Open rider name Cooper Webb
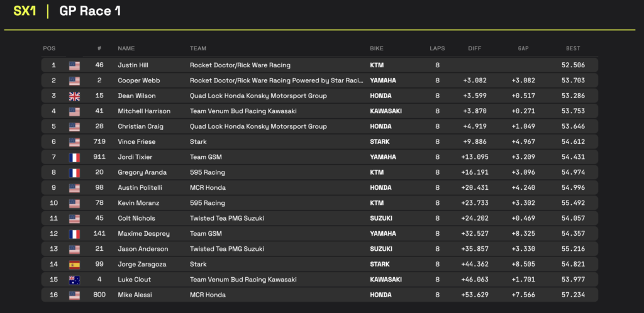Screen dimensions: 644x313 pyautogui.click(x=138, y=80)
